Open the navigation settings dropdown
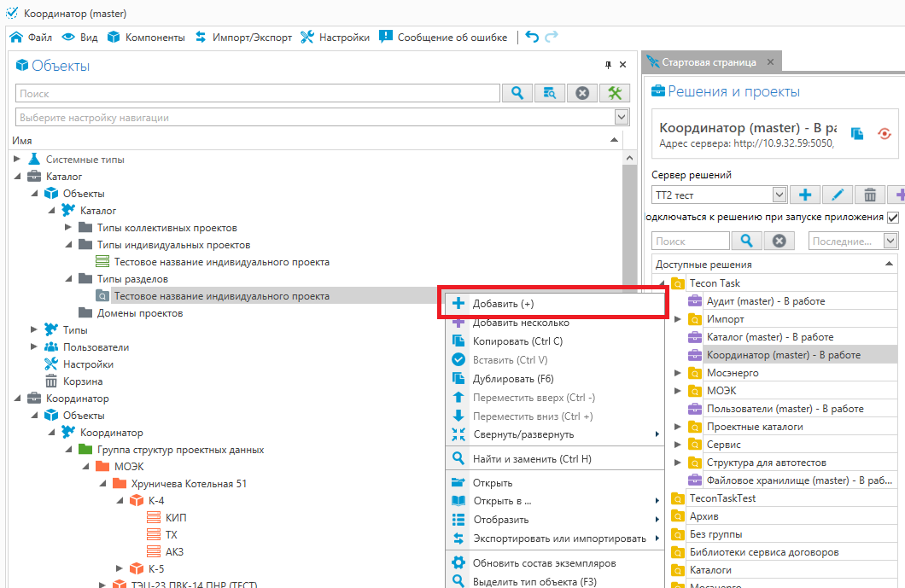The height and width of the screenshot is (588, 905). coord(622,117)
